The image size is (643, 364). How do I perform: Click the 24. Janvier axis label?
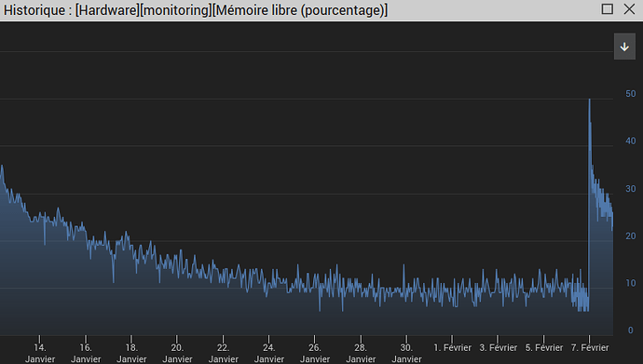(x=269, y=353)
